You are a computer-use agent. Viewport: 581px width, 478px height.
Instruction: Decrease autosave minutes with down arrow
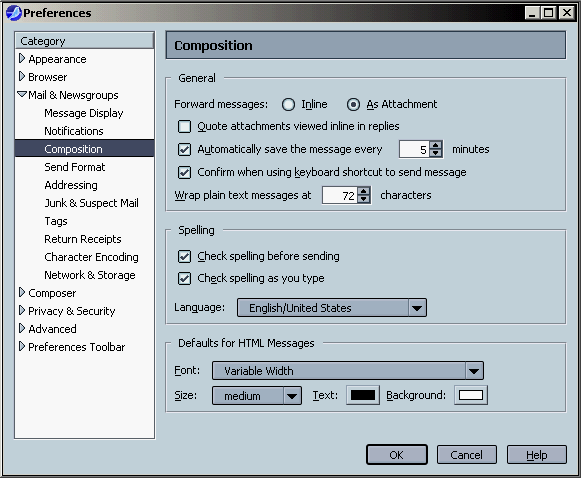pyautogui.click(x=436, y=153)
